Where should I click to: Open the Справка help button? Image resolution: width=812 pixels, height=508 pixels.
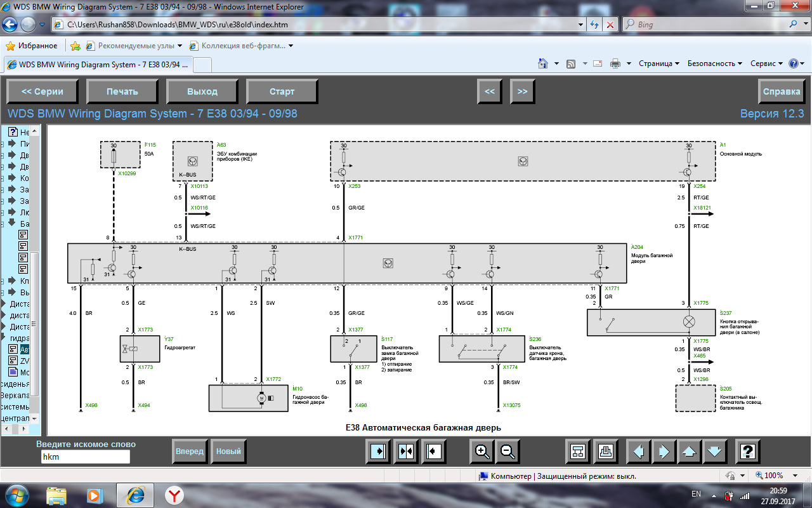pyautogui.click(x=782, y=91)
